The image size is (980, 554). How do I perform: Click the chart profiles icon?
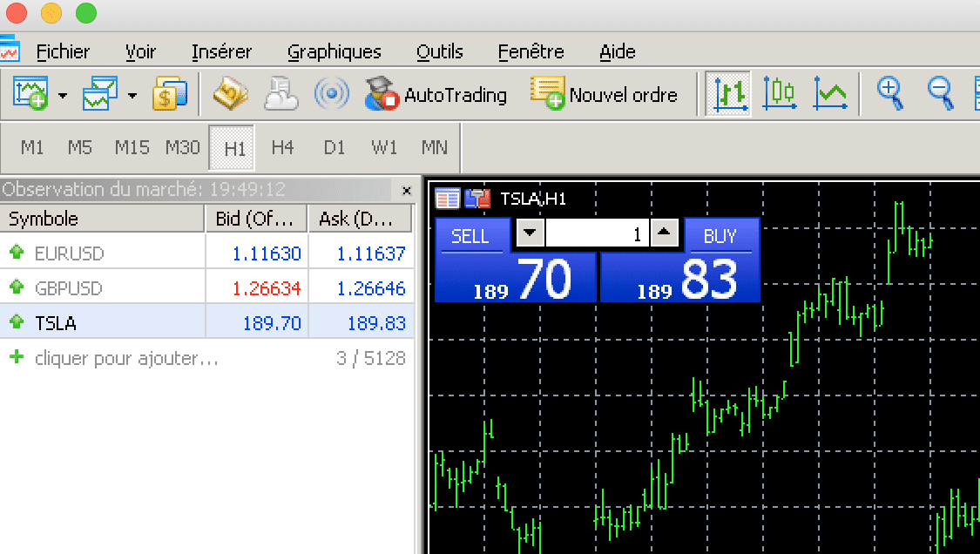click(98, 93)
